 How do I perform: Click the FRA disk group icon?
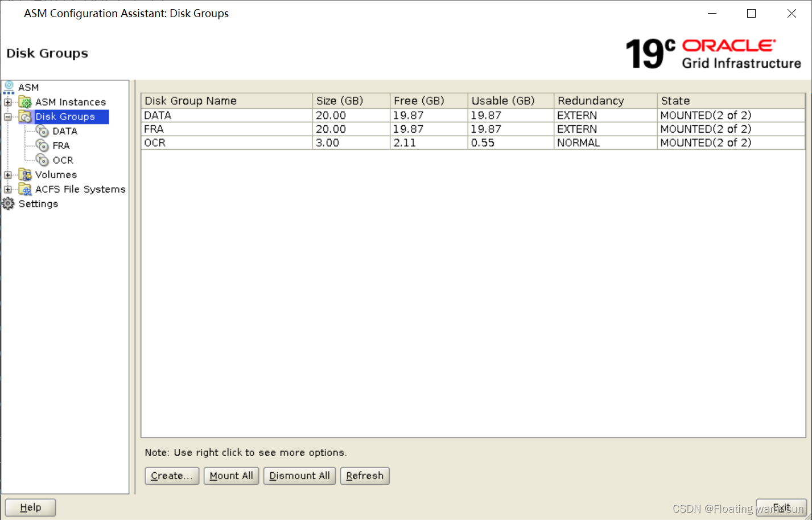41,145
